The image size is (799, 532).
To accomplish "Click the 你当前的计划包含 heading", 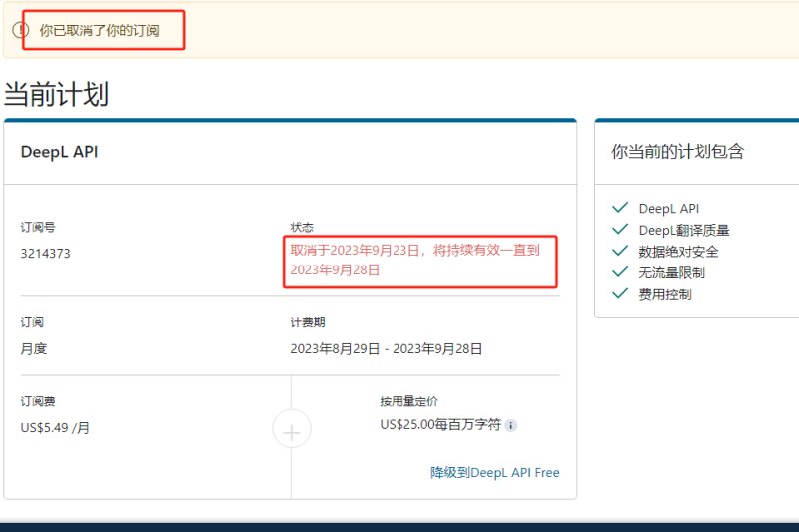I will pos(678,151).
